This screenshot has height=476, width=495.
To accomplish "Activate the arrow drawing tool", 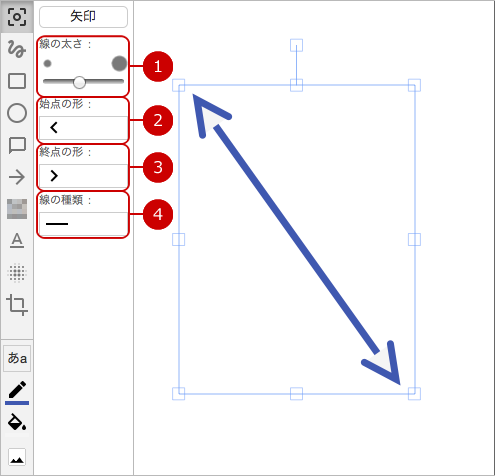I will coord(17,177).
